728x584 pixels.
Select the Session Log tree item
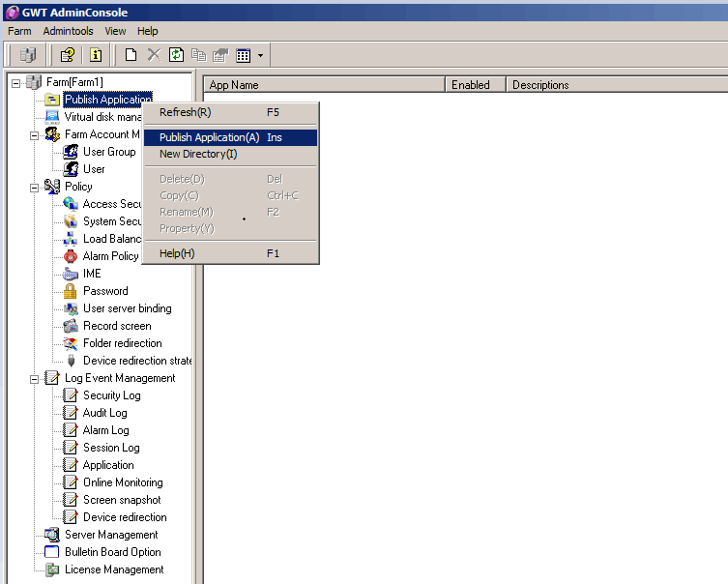point(111,448)
